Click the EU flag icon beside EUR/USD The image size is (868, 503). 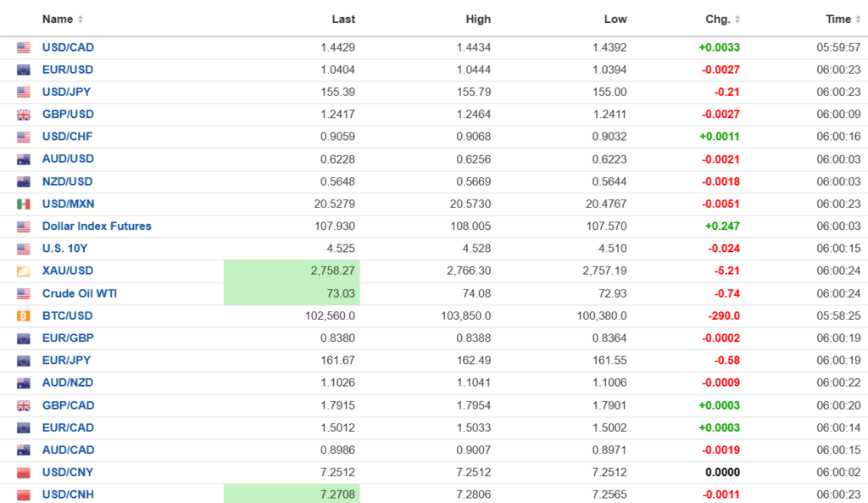point(24,70)
